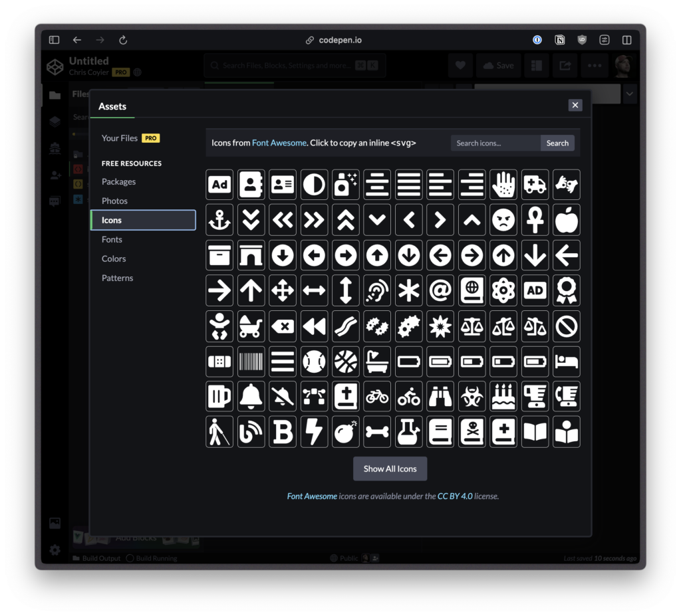Click the angry face icon

pyautogui.click(x=503, y=220)
